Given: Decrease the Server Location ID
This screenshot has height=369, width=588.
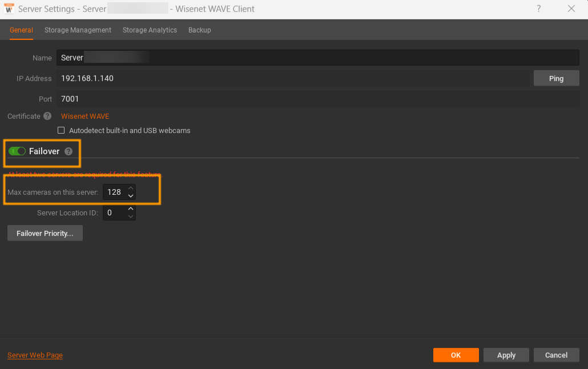Looking at the screenshot, I should (x=131, y=216).
